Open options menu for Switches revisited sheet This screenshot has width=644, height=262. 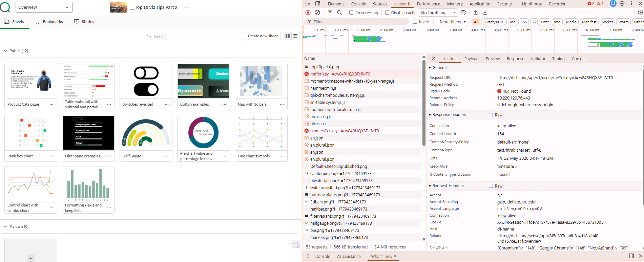tap(167, 104)
